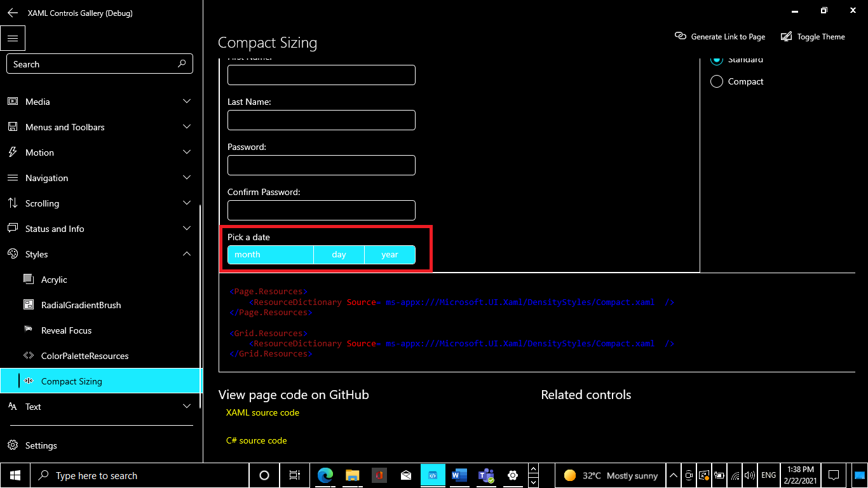Open the XAML source code link
Image resolution: width=868 pixels, height=488 pixels.
262,412
